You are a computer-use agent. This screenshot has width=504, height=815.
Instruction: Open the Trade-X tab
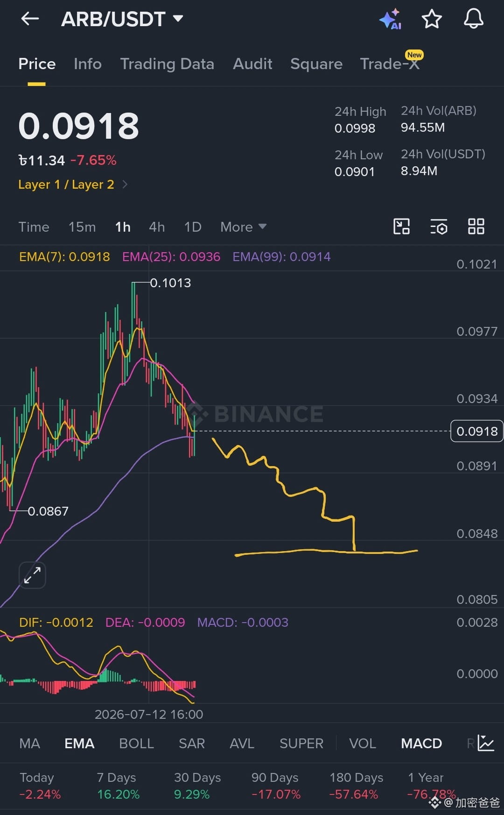point(390,64)
